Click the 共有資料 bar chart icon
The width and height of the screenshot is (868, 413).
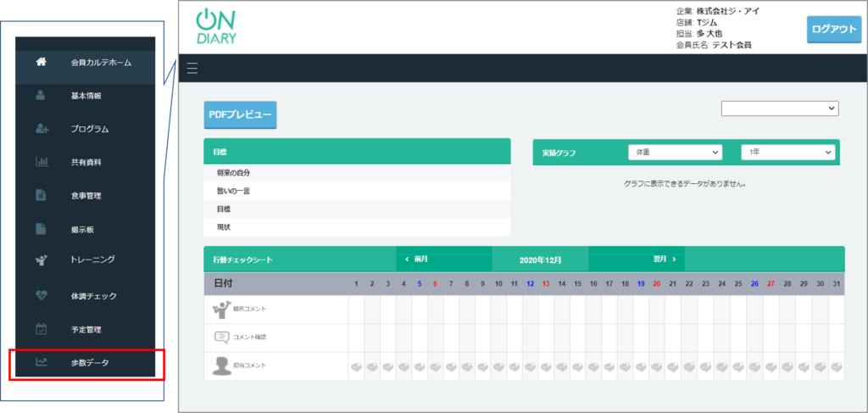[41, 162]
